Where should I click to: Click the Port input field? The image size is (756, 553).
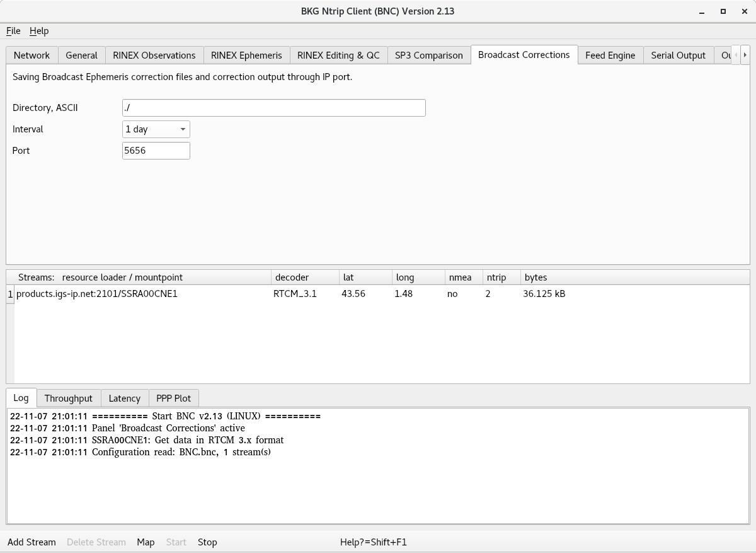pyautogui.click(x=156, y=151)
